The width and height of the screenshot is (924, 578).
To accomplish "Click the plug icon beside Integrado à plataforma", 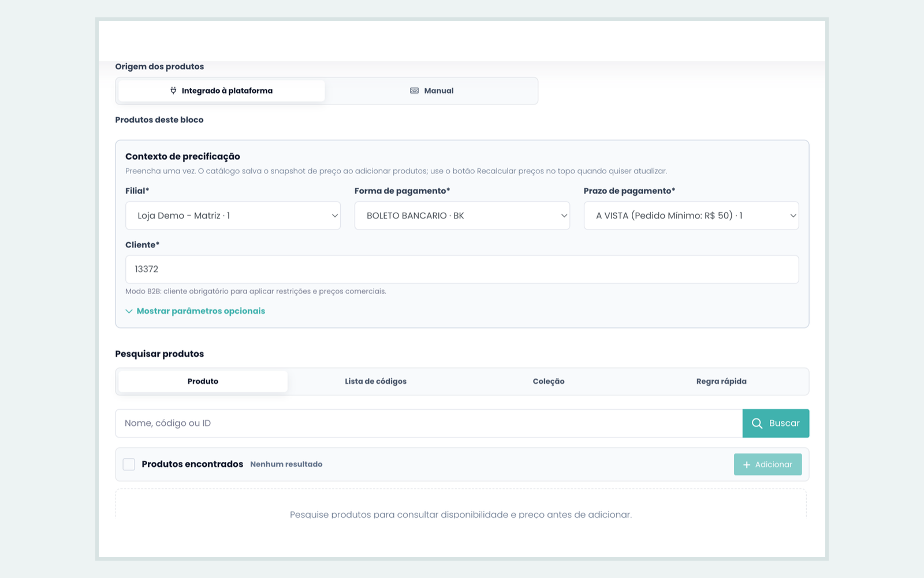I will point(173,91).
